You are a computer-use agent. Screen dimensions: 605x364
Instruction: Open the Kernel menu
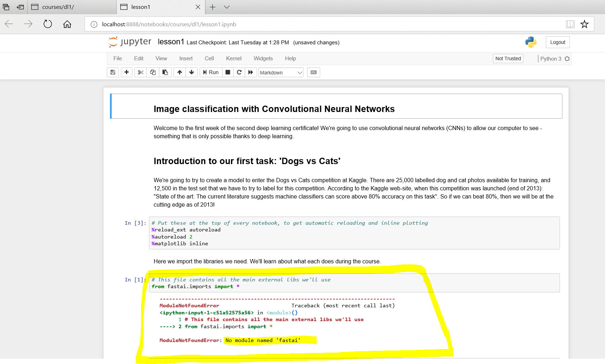[x=233, y=58]
